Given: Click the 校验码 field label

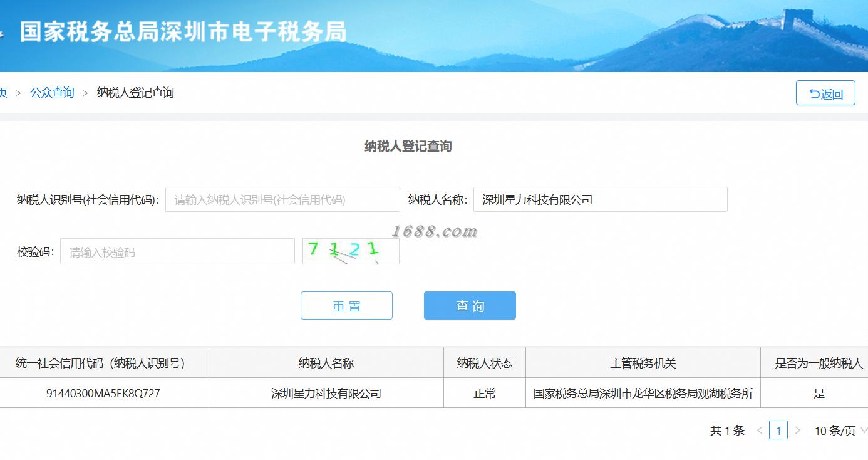Looking at the screenshot, I should [x=36, y=252].
